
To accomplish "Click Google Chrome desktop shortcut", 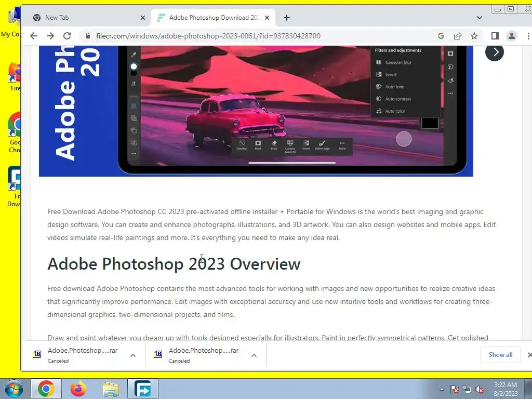I will (15, 132).
